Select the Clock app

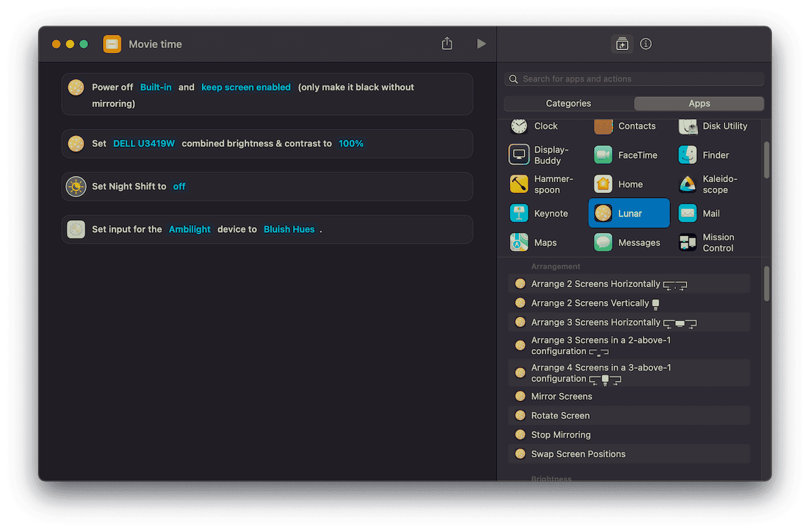click(533, 126)
